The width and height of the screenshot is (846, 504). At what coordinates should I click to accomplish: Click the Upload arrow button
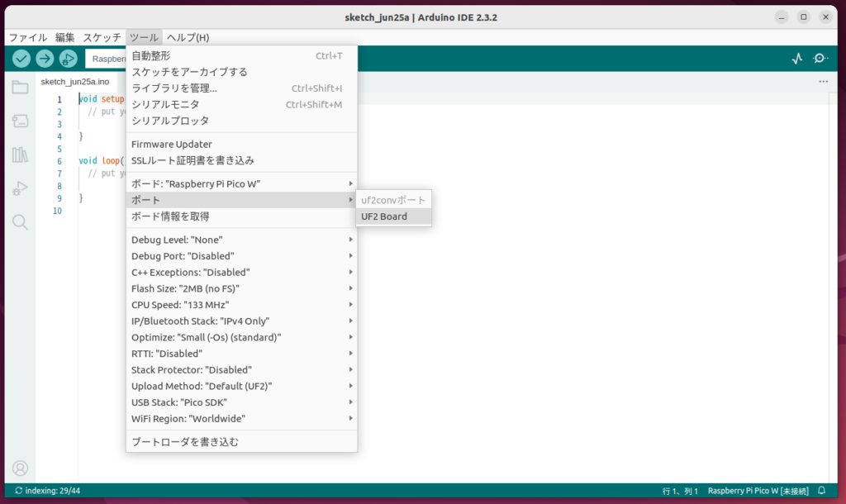pyautogui.click(x=45, y=59)
